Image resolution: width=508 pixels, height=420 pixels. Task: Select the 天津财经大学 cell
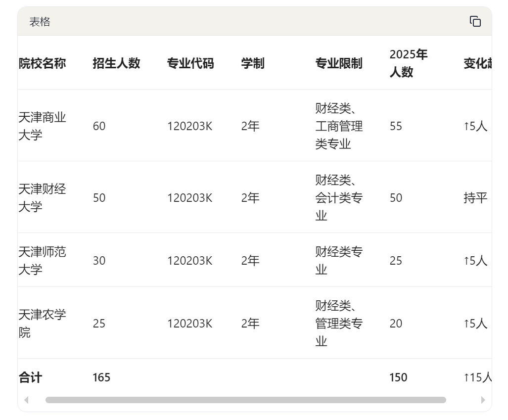coord(42,198)
